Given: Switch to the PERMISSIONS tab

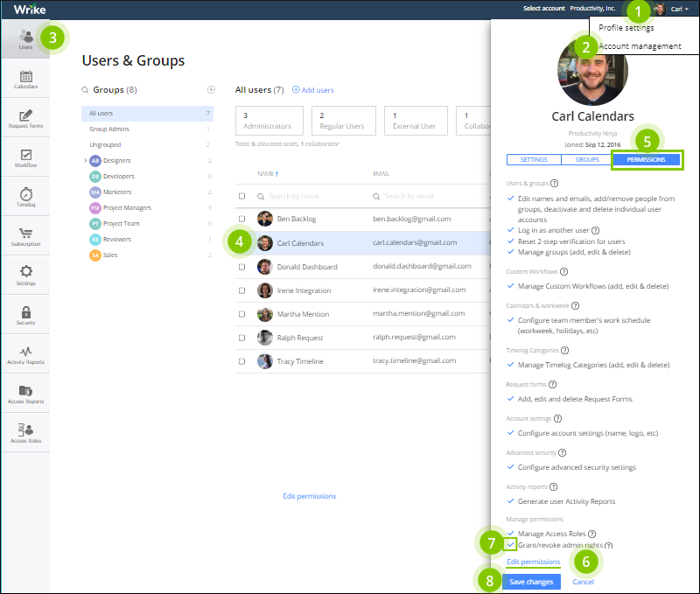Looking at the screenshot, I should [647, 160].
